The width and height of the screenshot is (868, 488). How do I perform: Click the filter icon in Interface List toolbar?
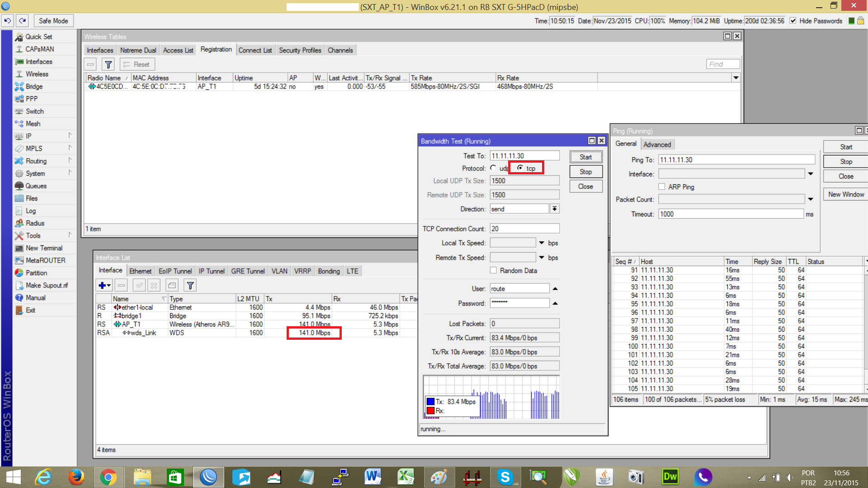tap(190, 286)
